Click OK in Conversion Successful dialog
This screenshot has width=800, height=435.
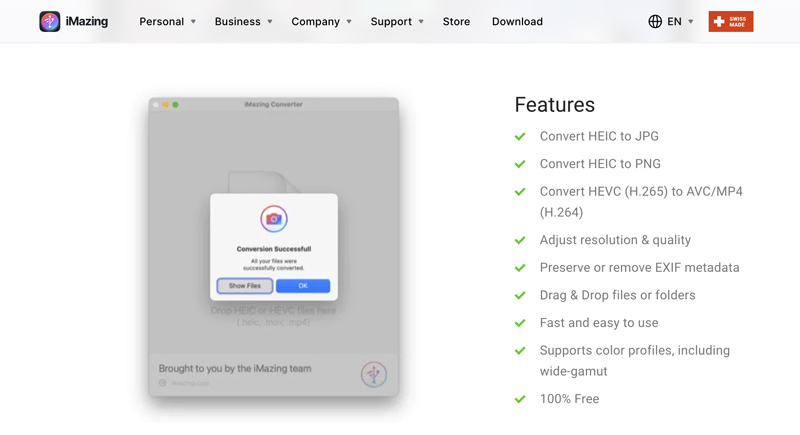303,286
